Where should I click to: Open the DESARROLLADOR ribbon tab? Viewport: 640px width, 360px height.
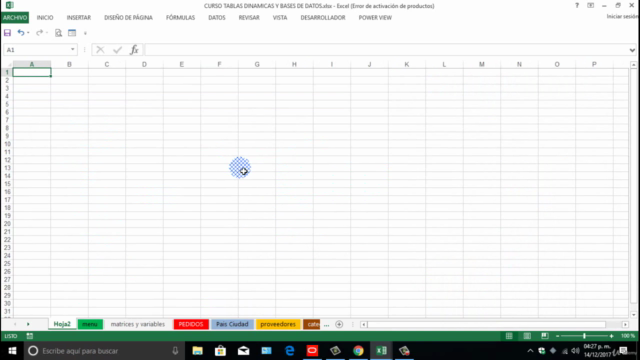tap(323, 18)
